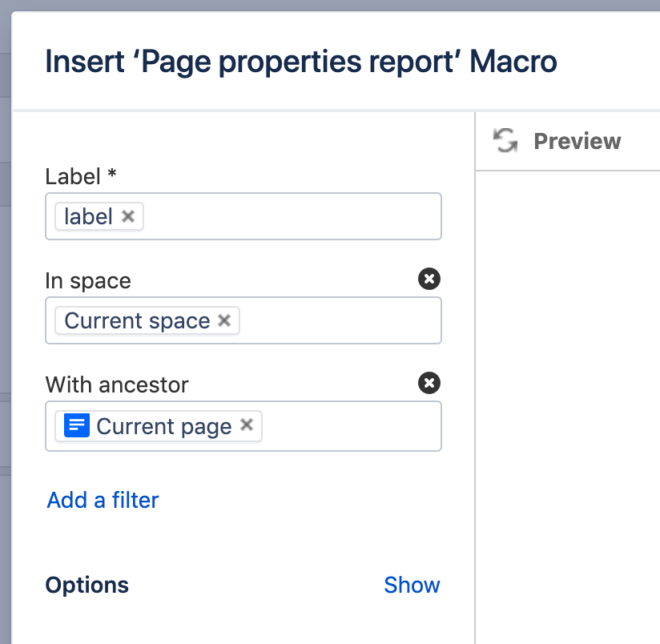This screenshot has height=644, width=660.
Task: Remove the 'Current space' chip
Action: pyautogui.click(x=224, y=320)
